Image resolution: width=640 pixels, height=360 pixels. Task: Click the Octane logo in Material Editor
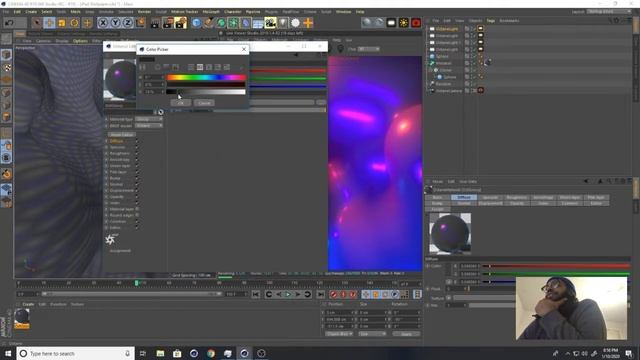(x=111, y=239)
